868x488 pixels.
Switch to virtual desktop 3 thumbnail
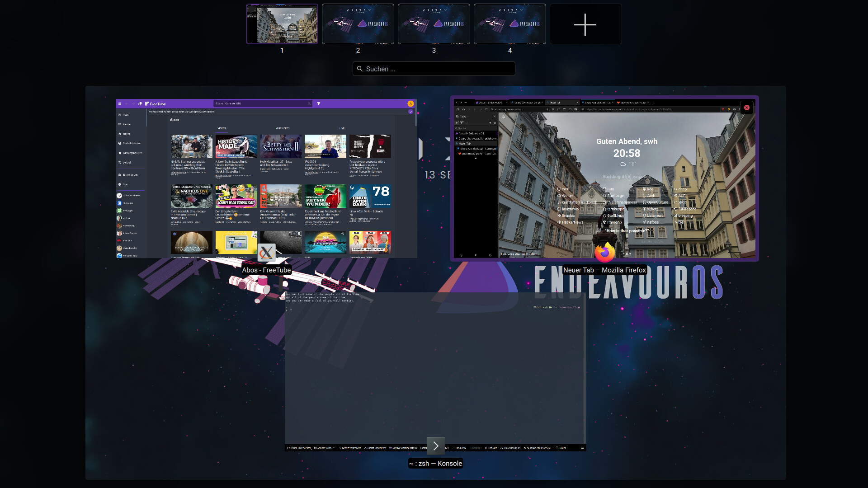click(434, 24)
